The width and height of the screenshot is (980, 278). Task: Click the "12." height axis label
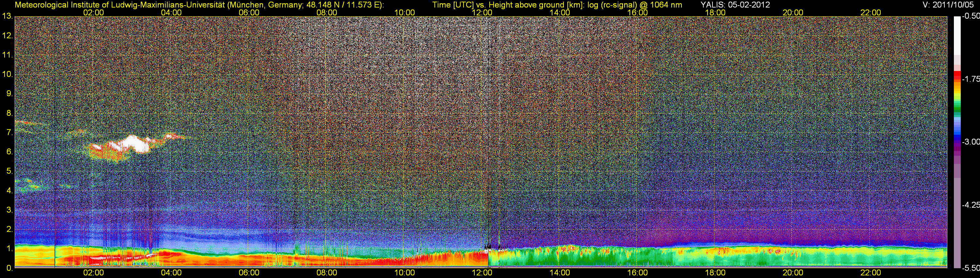click(x=7, y=36)
